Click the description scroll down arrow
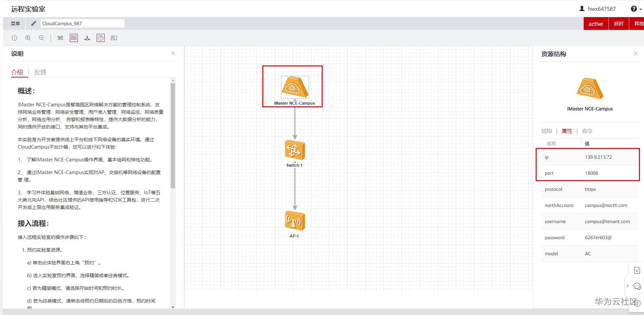This screenshot has width=644, height=315. (x=173, y=307)
